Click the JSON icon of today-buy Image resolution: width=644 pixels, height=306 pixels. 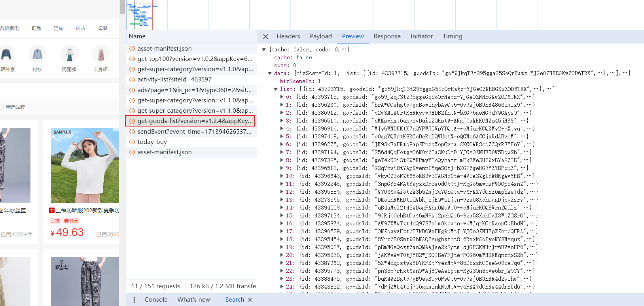tap(132, 142)
